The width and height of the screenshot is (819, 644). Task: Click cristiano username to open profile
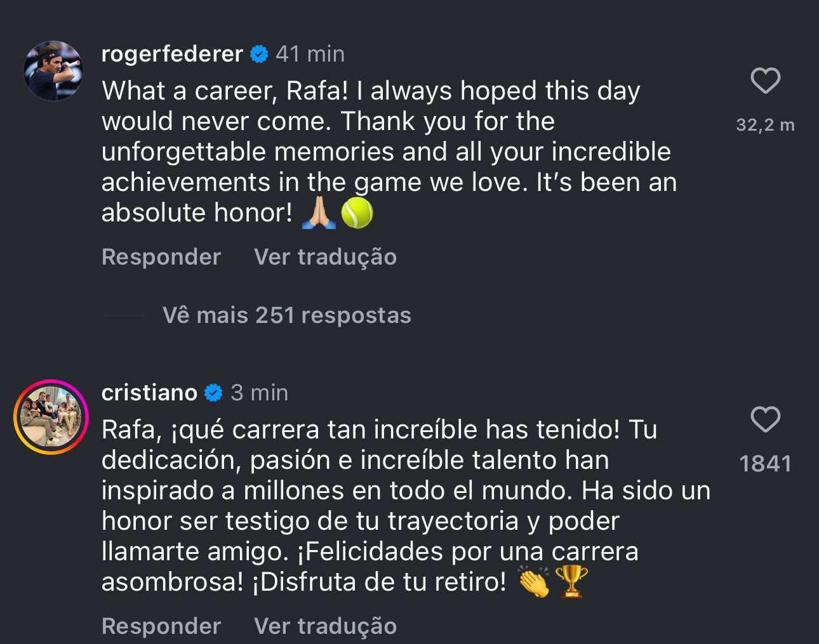(x=149, y=392)
